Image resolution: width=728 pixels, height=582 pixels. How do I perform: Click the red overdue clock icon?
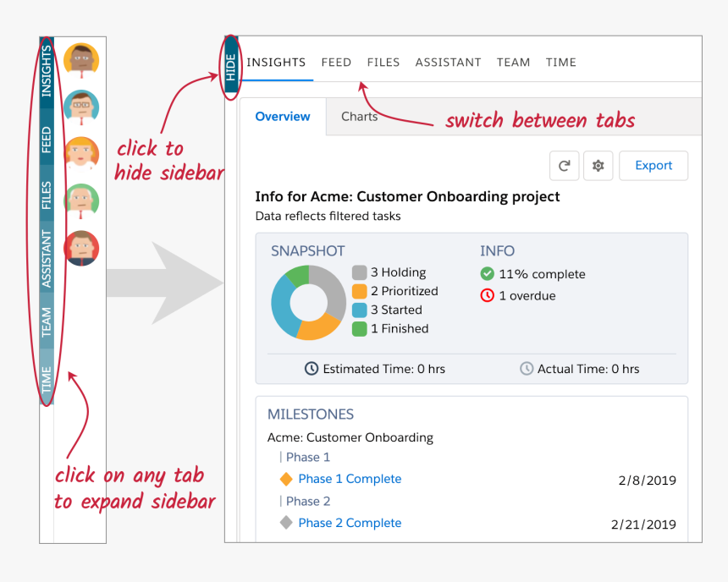487,296
